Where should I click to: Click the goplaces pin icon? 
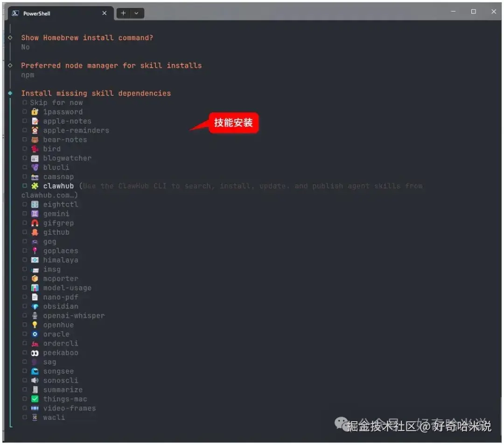coord(35,250)
